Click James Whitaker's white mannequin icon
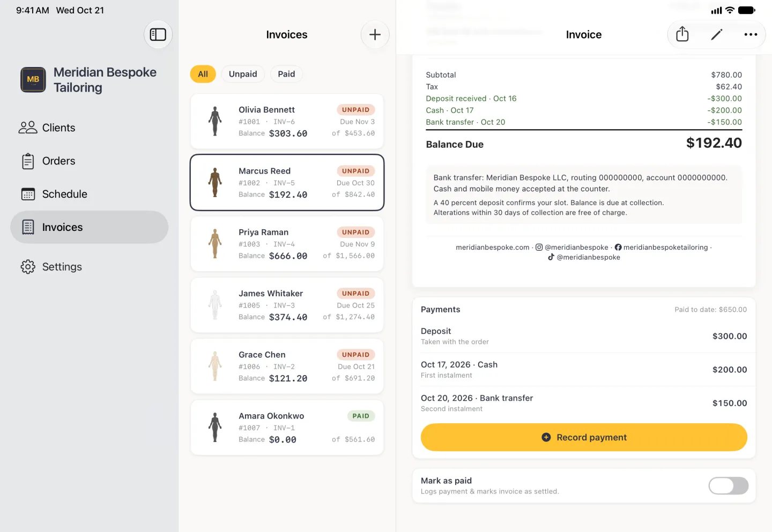 point(215,305)
